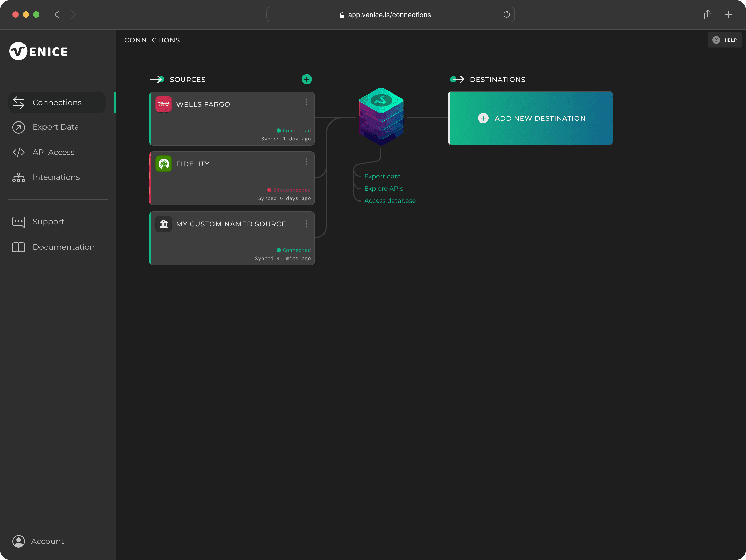Open Documentation from sidebar
Image resolution: width=746 pixels, height=560 pixels.
[x=63, y=247]
